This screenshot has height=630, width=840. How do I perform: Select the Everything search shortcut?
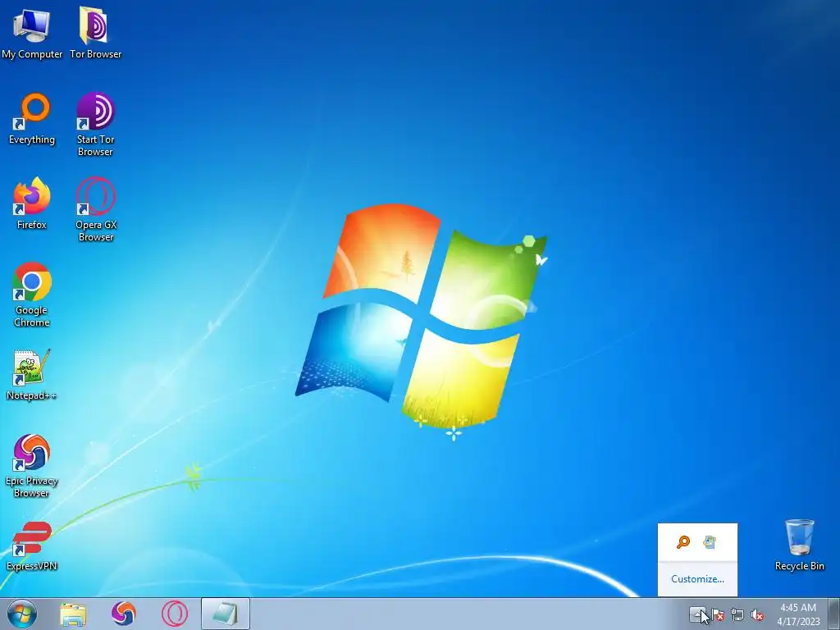(x=32, y=119)
